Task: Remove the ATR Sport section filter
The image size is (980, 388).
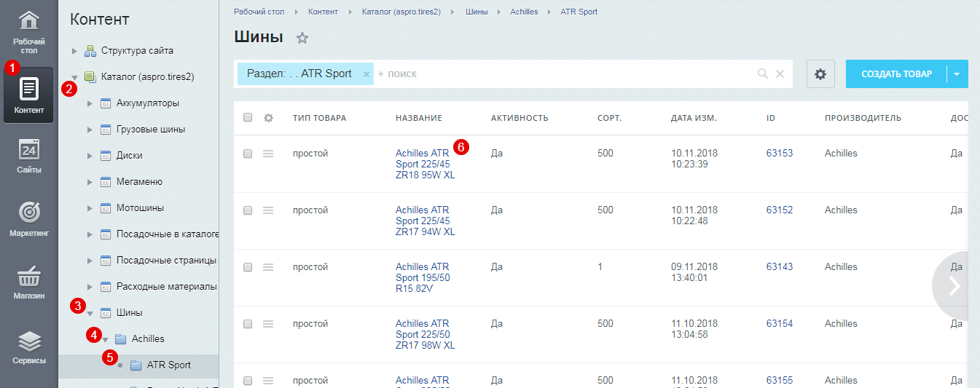Action: pos(366,74)
